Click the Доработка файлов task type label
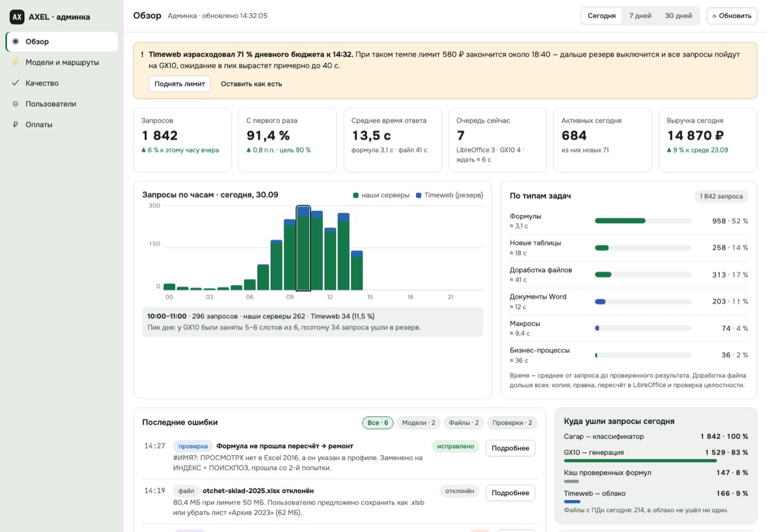767x532 pixels. pos(541,270)
